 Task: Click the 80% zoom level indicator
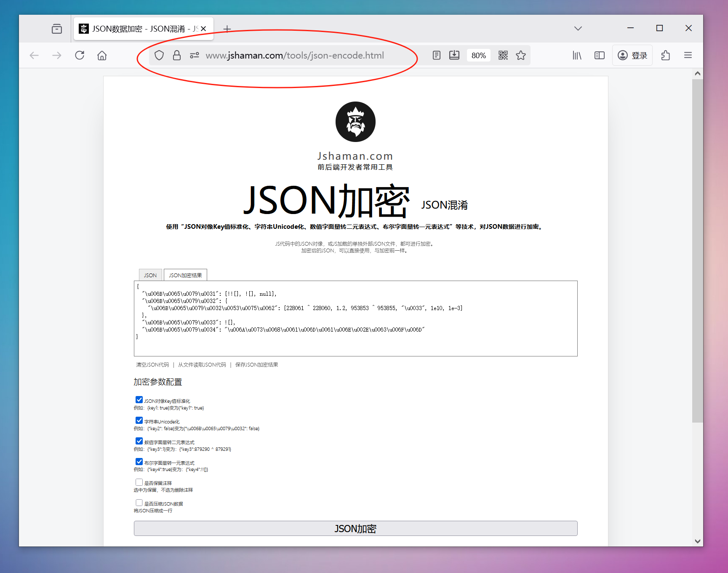478,55
